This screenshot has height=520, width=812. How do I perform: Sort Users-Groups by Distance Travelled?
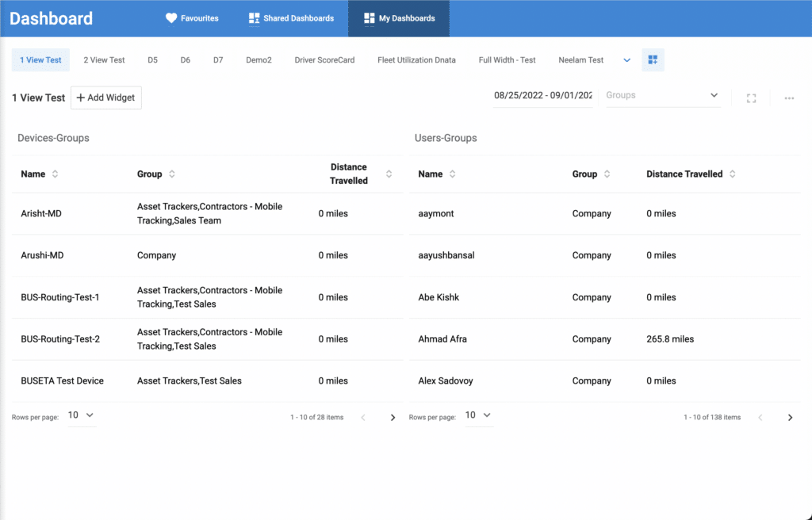(732, 174)
